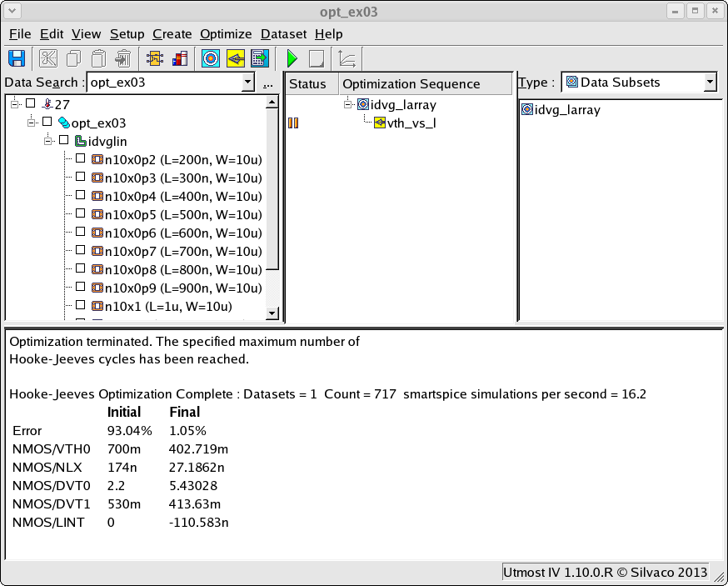Image resolution: width=728 pixels, height=586 pixels.
Task: Click the pause status icon
Action: [293, 123]
